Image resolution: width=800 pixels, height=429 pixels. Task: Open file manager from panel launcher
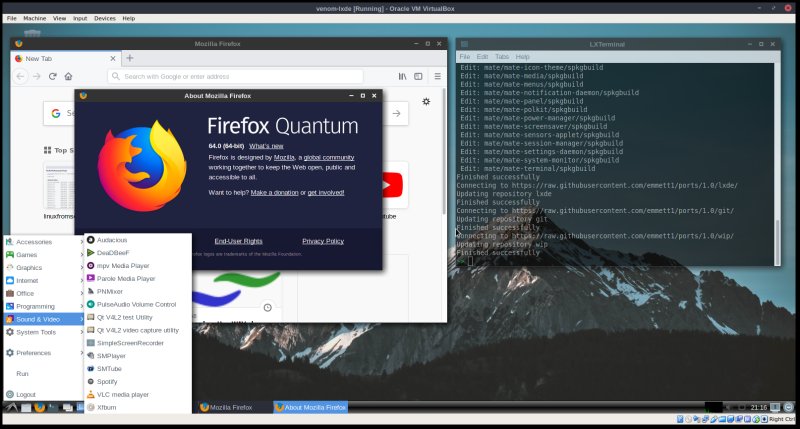26,407
